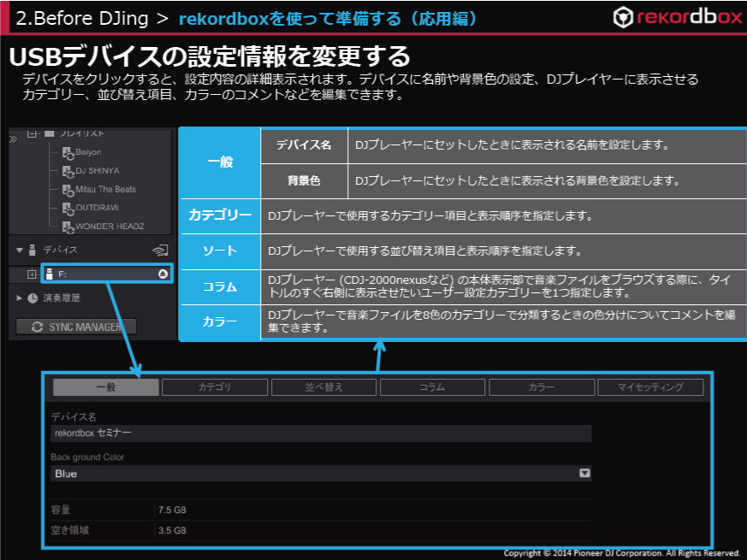Screen dimensions: 747x560
Task: Click the clock icon for 演奏履歴
Action: (33, 298)
